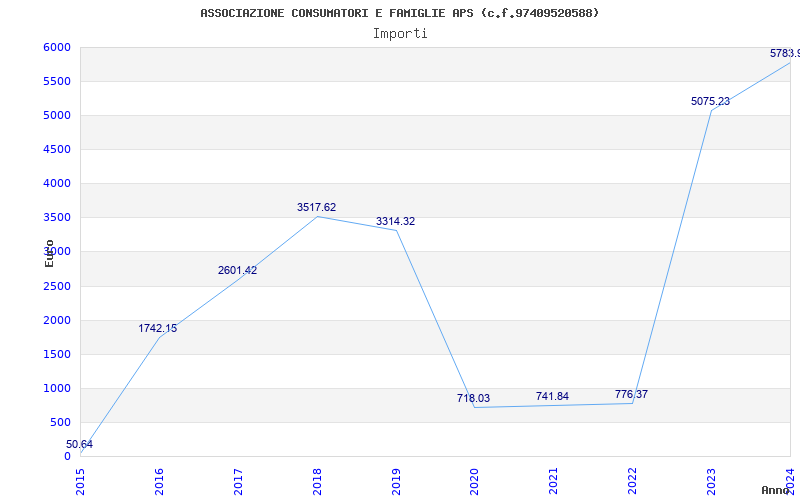Click the y-axis value 3500
800x500 pixels.
[57, 217]
